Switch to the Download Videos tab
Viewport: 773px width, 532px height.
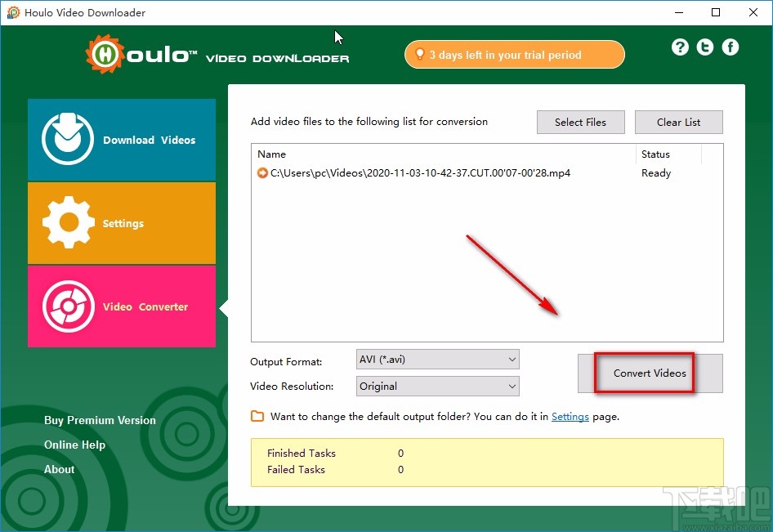click(x=121, y=139)
